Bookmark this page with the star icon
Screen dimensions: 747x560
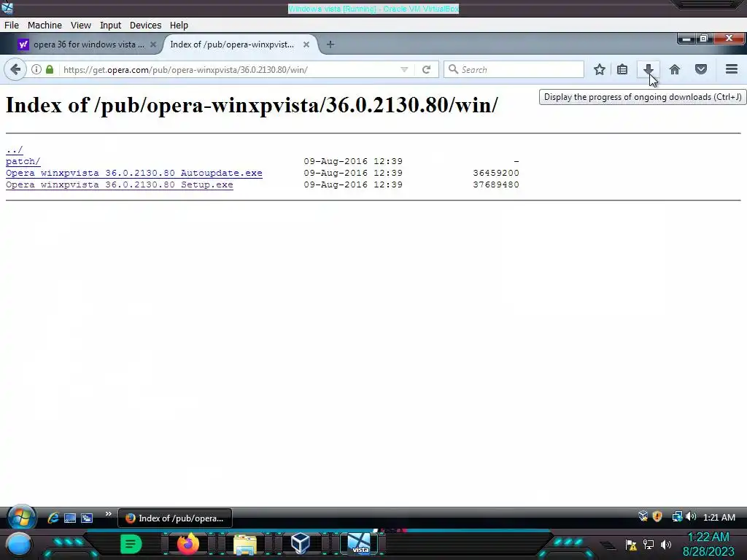pos(600,69)
